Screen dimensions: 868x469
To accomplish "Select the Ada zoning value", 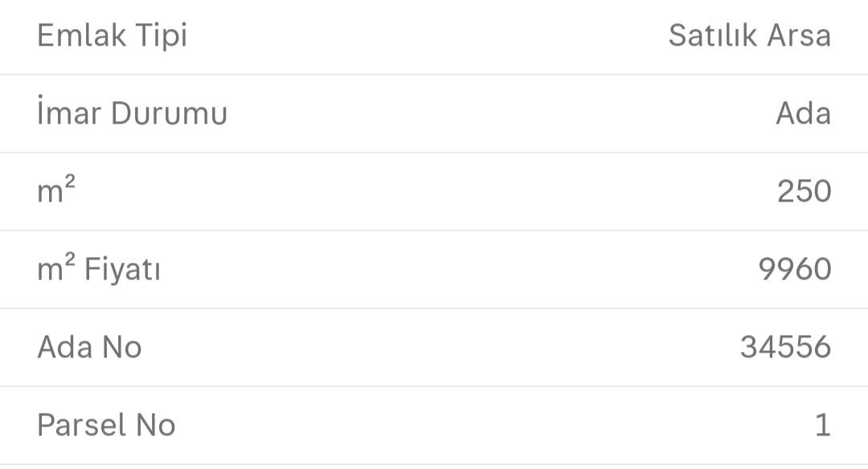I will click(x=803, y=114).
